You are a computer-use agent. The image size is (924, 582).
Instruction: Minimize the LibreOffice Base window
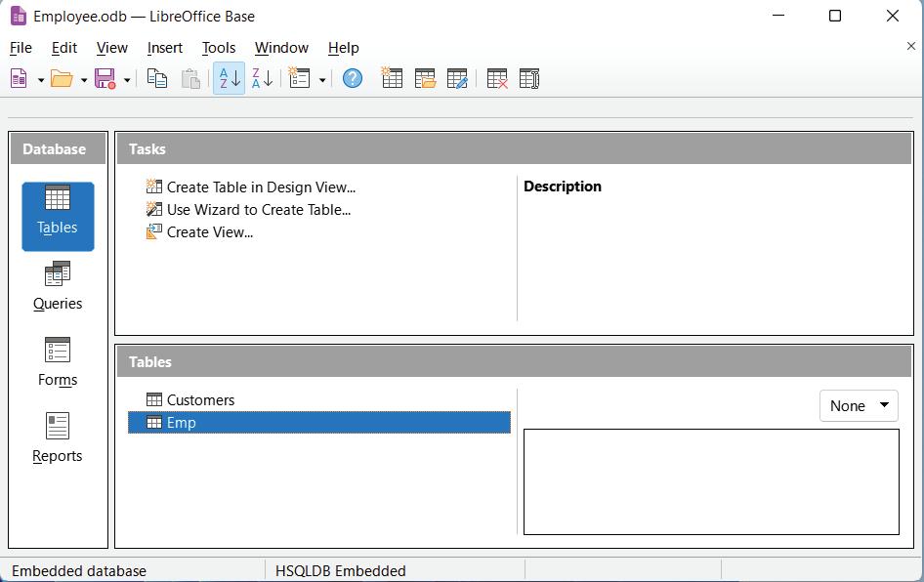pos(778,16)
